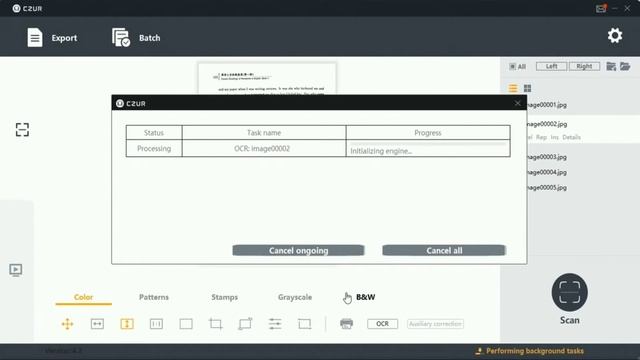Switch to the Stamps tab
Screen dimensions: 640x360
(224, 297)
